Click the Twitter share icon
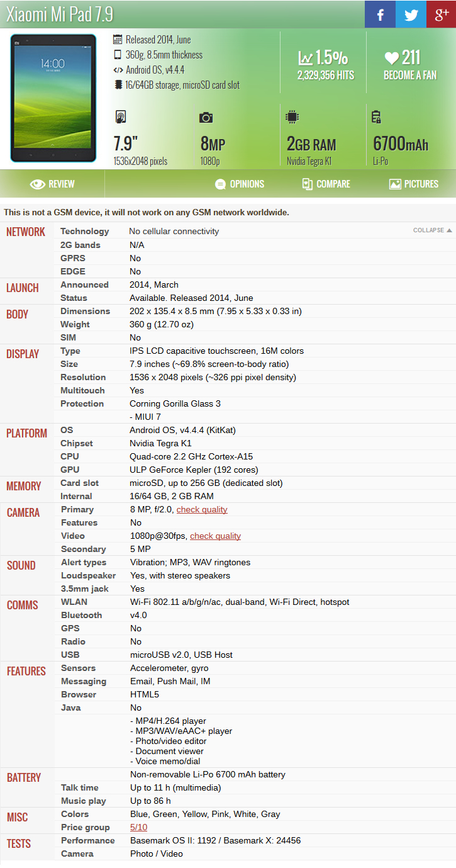This screenshot has width=456, height=868. (411, 14)
